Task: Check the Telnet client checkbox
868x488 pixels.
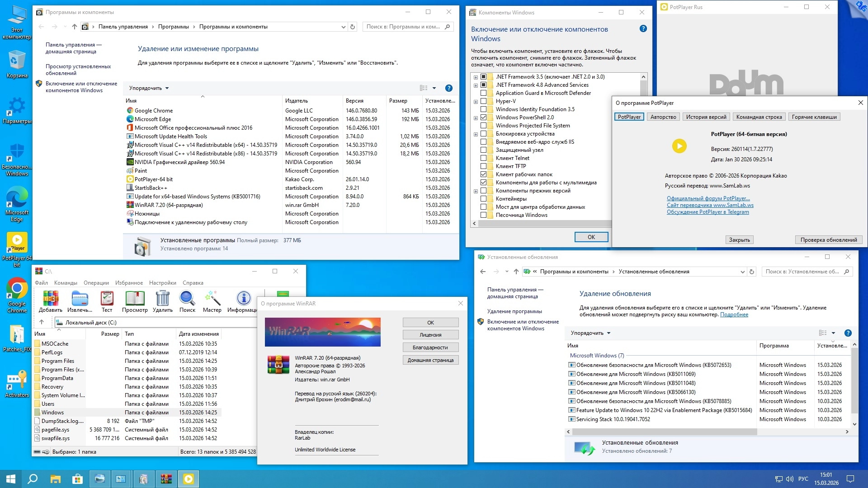Action: 483,158
